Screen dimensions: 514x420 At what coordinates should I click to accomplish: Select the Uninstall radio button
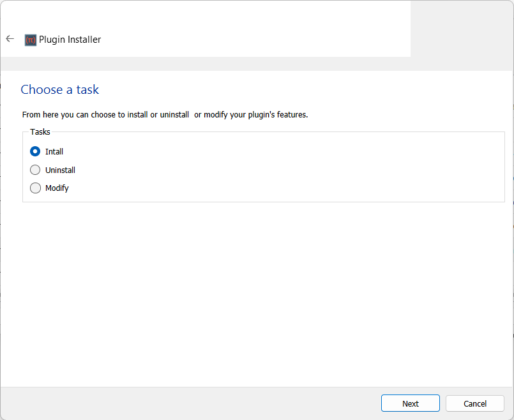coord(35,170)
